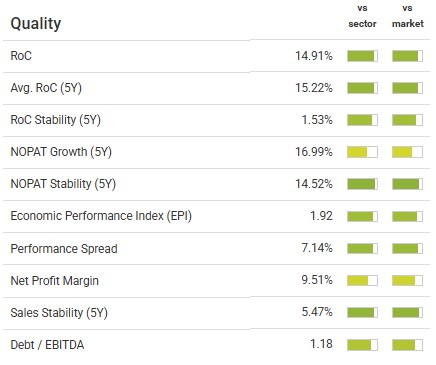The width and height of the screenshot is (436, 365).
Task: Click the vs market column header
Action: coord(408,16)
